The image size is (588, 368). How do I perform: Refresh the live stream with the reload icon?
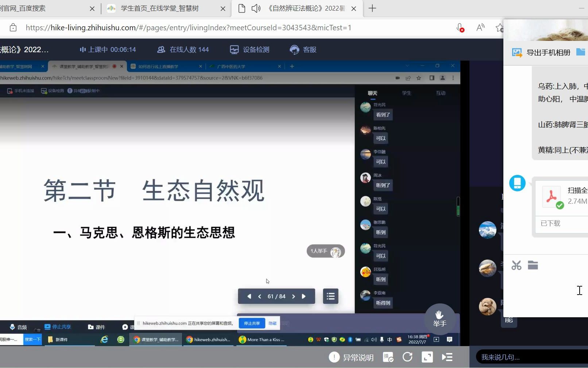(x=407, y=357)
